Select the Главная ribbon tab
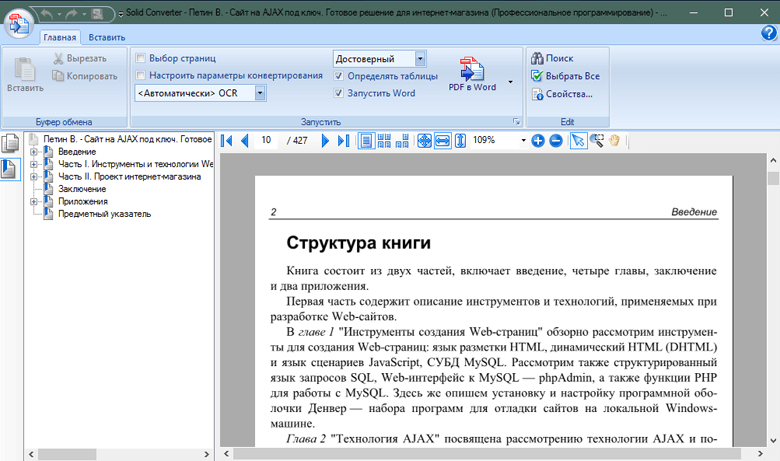 coord(60,37)
